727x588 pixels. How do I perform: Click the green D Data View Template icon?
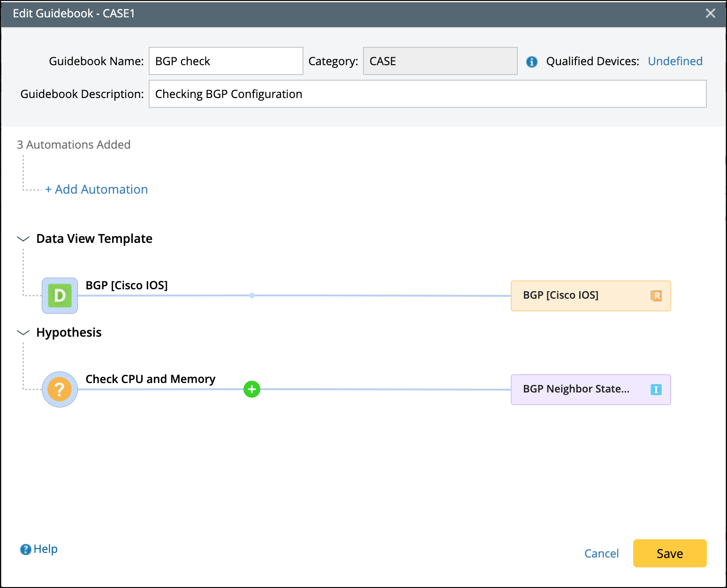[60, 295]
